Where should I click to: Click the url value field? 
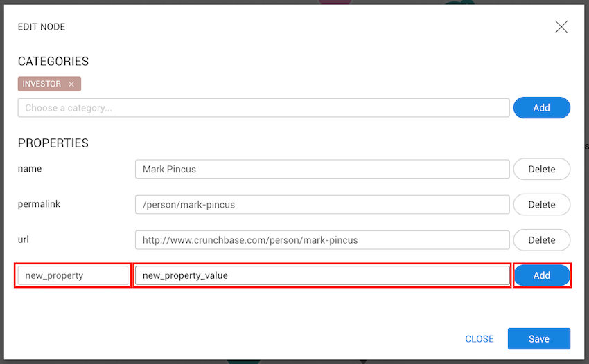click(x=322, y=240)
